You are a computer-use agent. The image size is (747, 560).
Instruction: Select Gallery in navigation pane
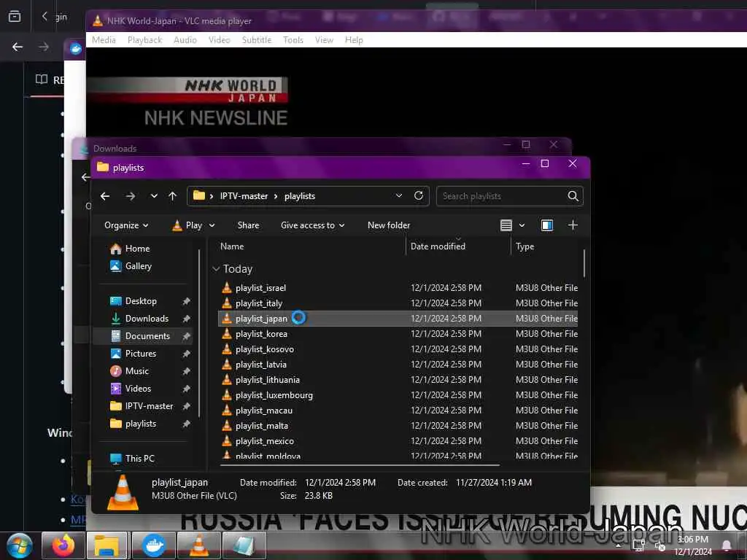131,266
